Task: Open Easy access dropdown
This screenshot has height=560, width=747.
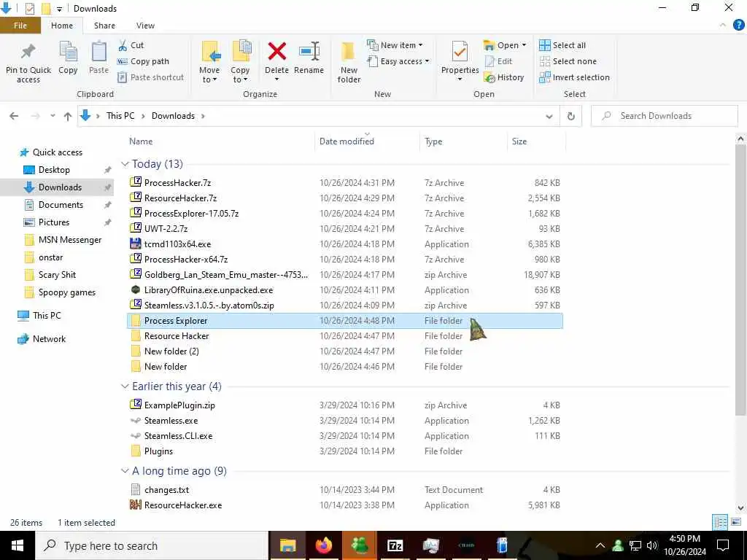Action: 398,61
